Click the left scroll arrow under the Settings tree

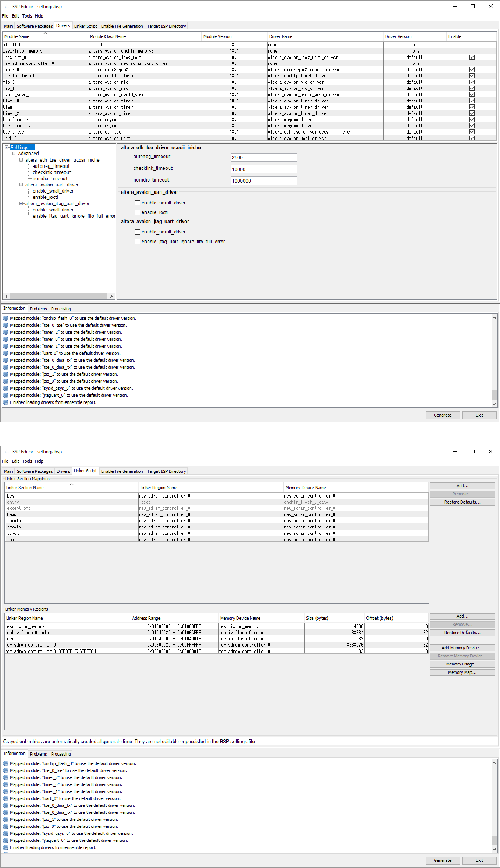pos(6,296)
